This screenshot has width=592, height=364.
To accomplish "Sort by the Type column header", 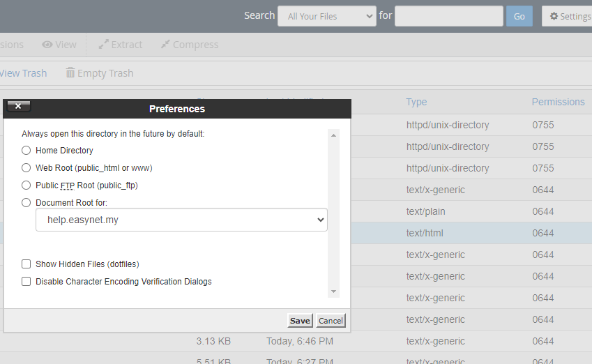I will click(x=416, y=102).
